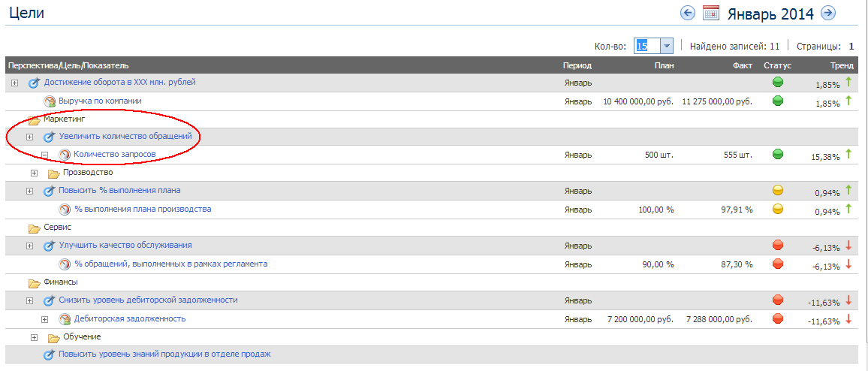Sort by the Статус column header

click(777, 65)
